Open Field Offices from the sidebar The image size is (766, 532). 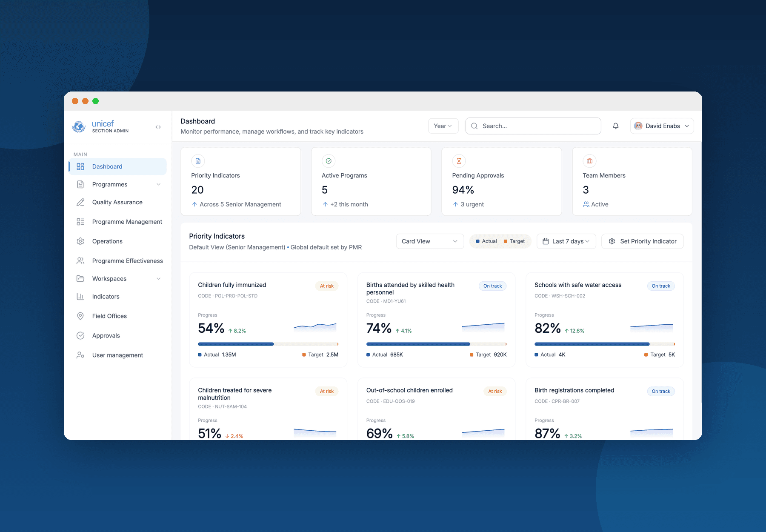pyautogui.click(x=117, y=316)
